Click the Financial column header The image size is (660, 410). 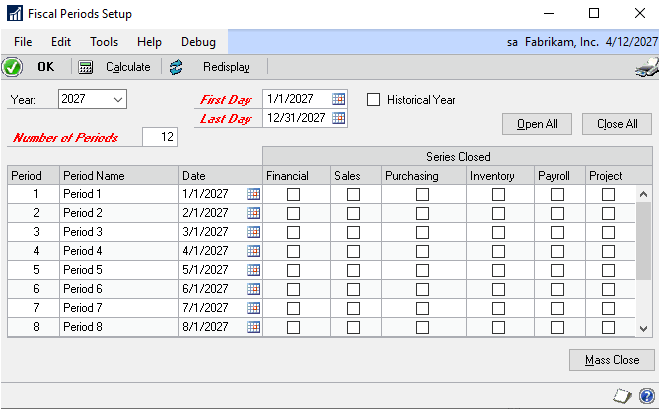[296, 176]
